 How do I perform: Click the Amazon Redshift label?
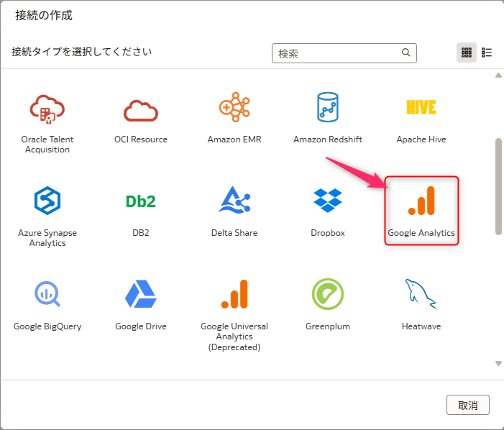point(328,139)
